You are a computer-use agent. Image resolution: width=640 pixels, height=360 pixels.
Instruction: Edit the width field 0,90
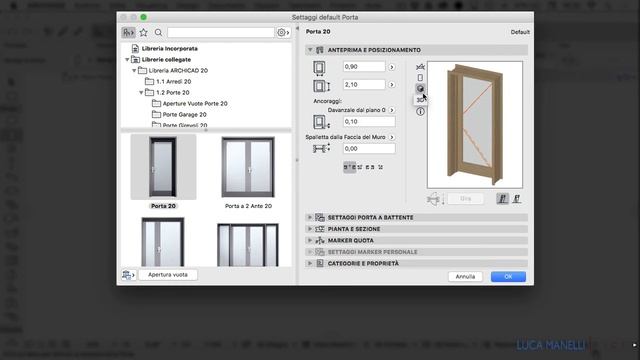point(364,67)
